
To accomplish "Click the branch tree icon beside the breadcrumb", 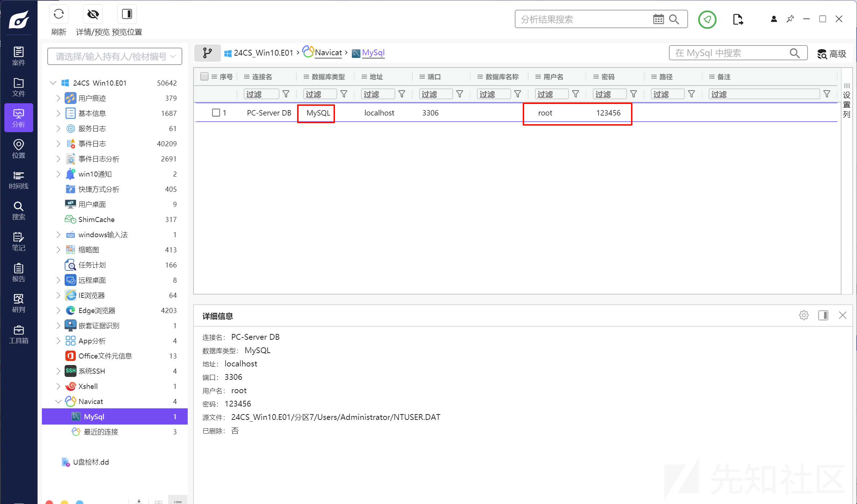I will point(208,53).
